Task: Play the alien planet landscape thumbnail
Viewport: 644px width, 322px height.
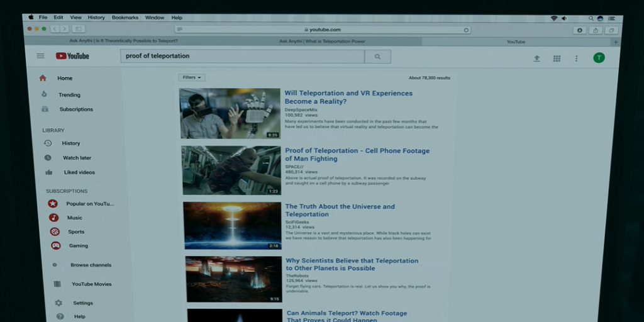Action: pyautogui.click(x=234, y=279)
